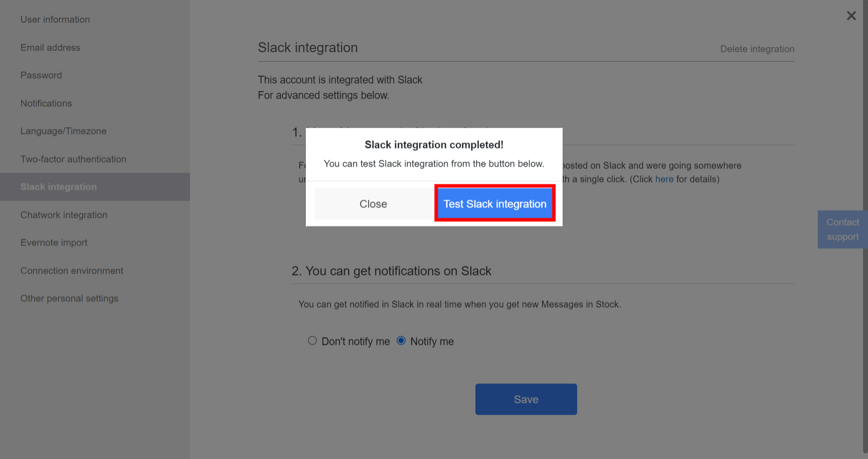Open Connection environment settings
The height and width of the screenshot is (459, 868).
tap(71, 270)
